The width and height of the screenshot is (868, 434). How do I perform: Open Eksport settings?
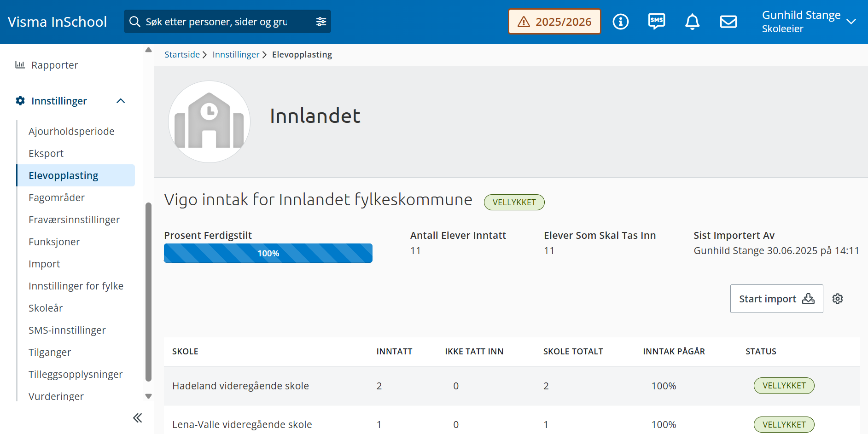coord(46,153)
